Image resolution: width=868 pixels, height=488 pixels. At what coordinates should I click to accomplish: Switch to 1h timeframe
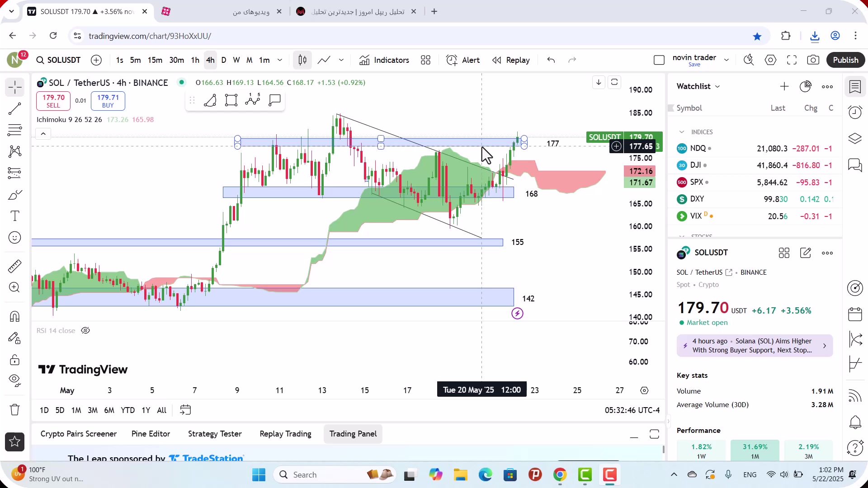coord(195,60)
